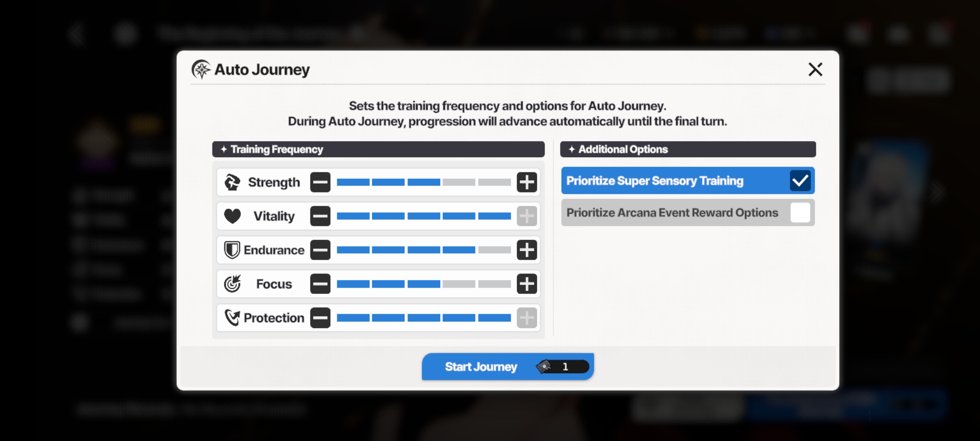The height and width of the screenshot is (441, 980).
Task: Raise Endurance frequency using plus button
Action: 527,250
